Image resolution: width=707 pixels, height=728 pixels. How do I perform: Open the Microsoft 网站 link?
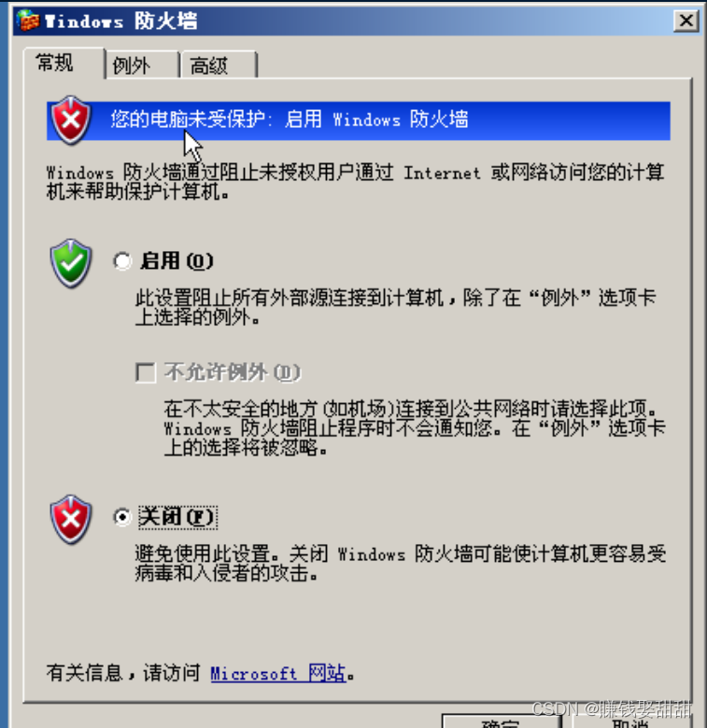click(x=277, y=673)
